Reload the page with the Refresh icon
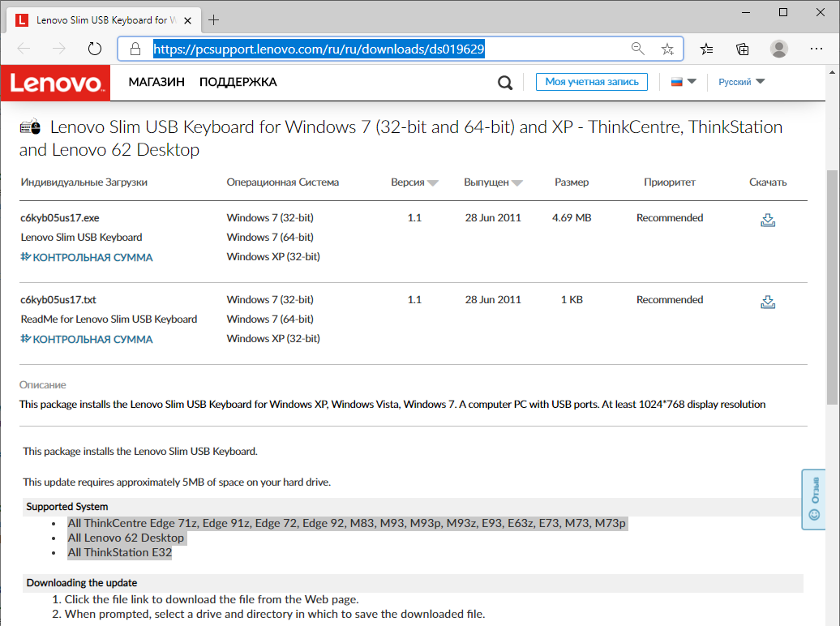 [x=95, y=49]
